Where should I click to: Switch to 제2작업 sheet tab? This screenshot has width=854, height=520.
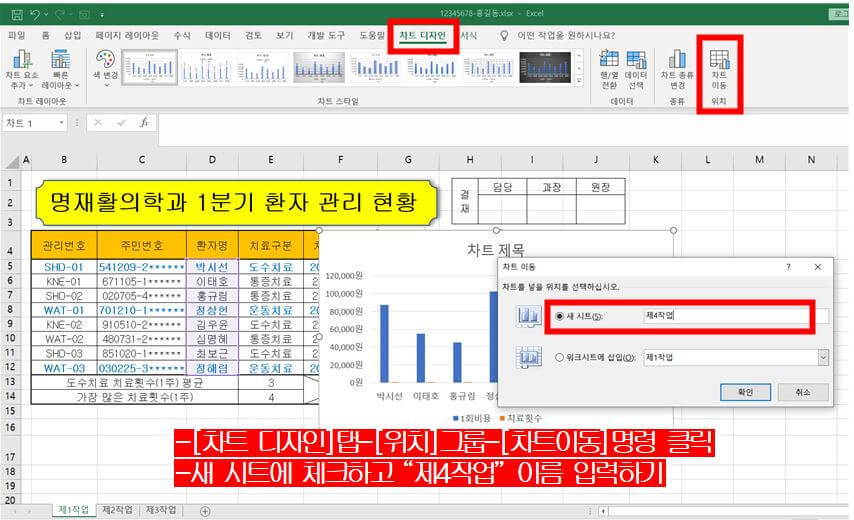(118, 510)
